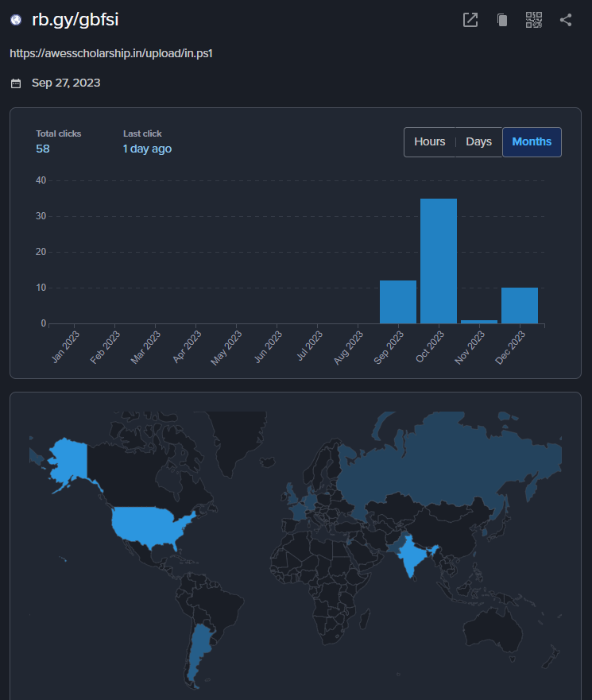
Task: Click the total clicks value 58
Action: tap(43, 149)
